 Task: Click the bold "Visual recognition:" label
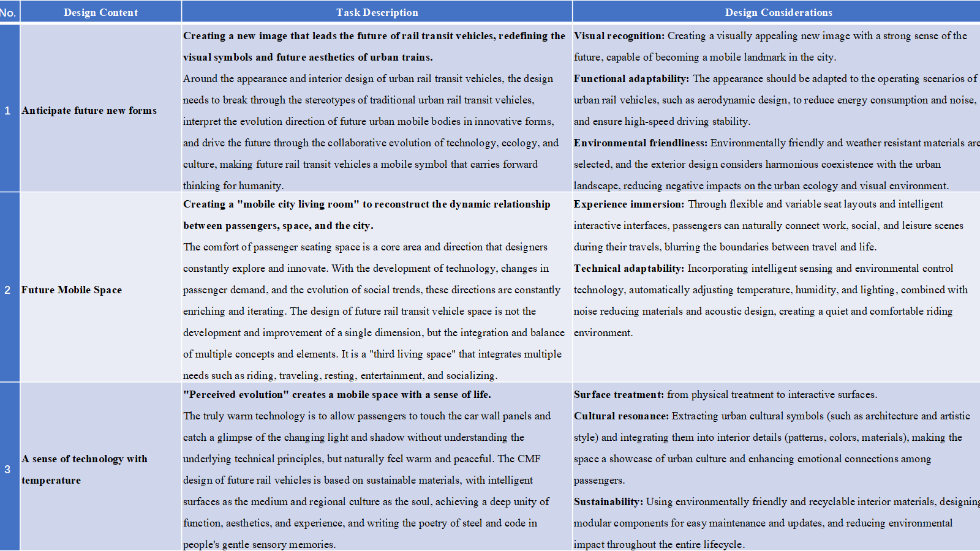[619, 36]
